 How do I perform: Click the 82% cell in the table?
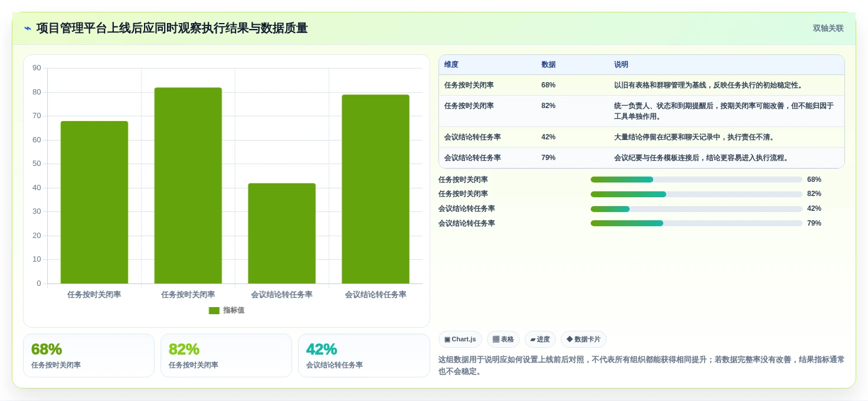[x=548, y=106]
